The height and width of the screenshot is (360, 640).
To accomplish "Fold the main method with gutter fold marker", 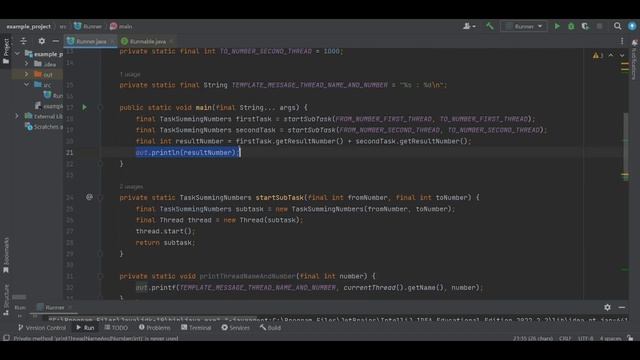I will (100, 107).
